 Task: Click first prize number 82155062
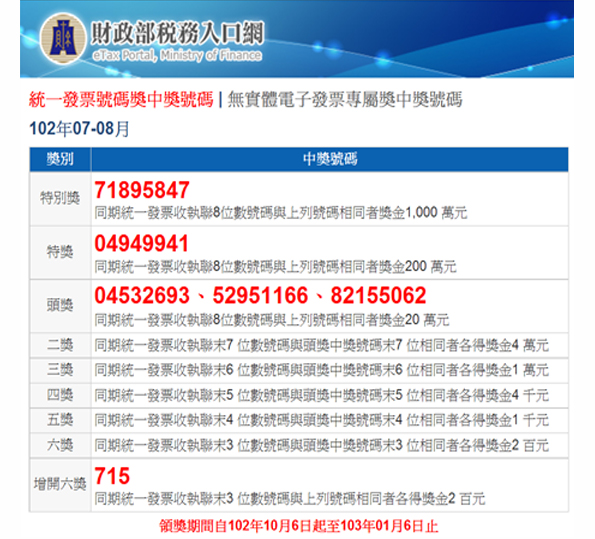[x=378, y=295]
